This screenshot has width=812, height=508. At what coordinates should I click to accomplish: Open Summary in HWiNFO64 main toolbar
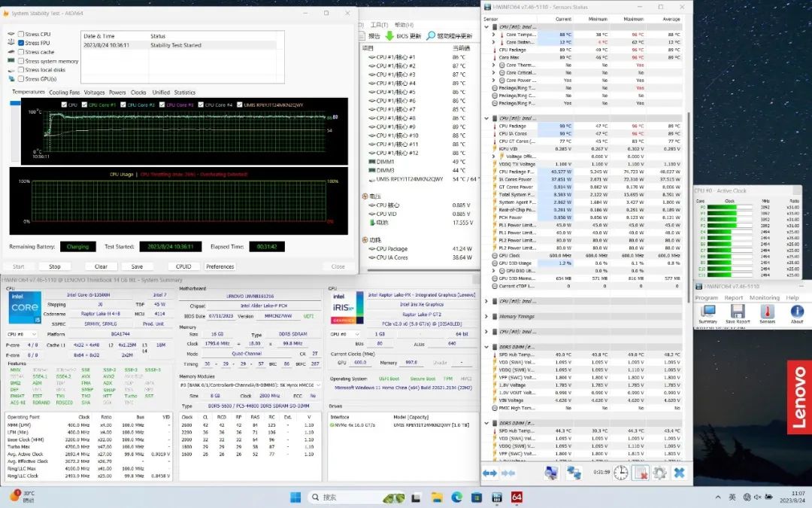click(707, 314)
